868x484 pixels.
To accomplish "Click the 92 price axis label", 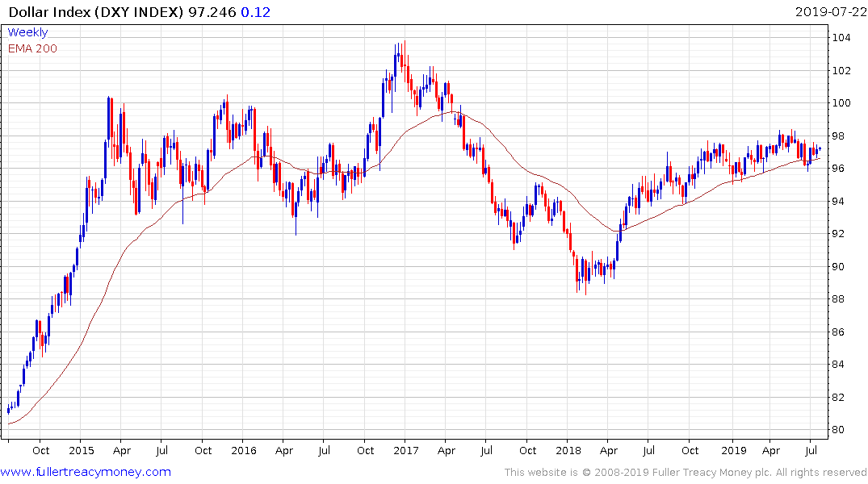I will (838, 233).
